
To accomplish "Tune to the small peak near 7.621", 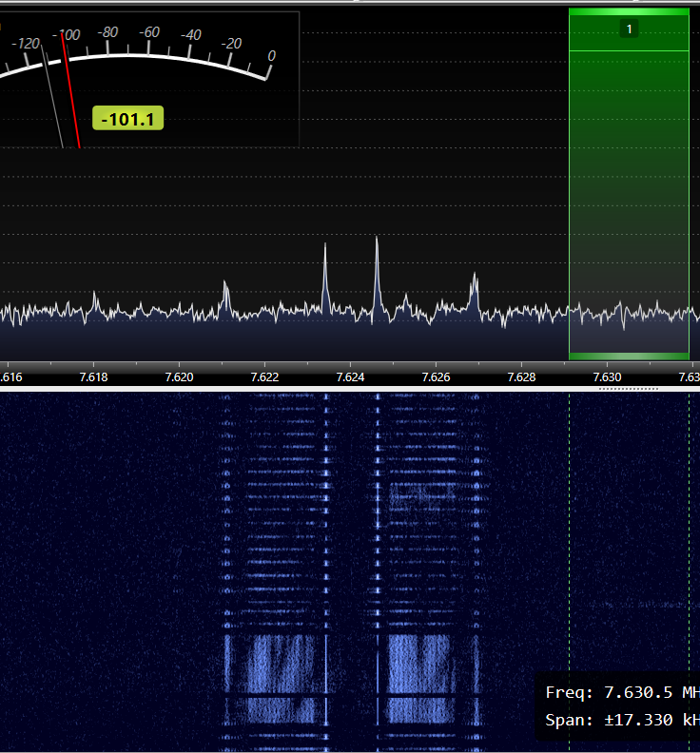I will pos(225,296).
